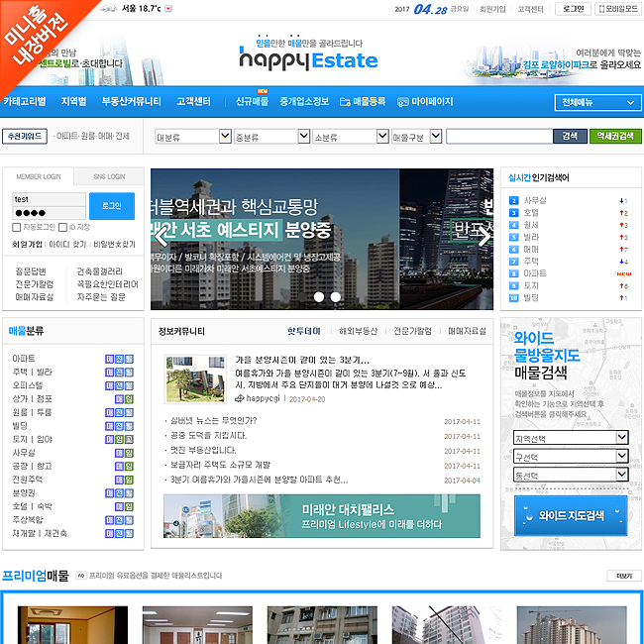Select the second white banner indicator dot
644x644 pixels.
[336, 297]
